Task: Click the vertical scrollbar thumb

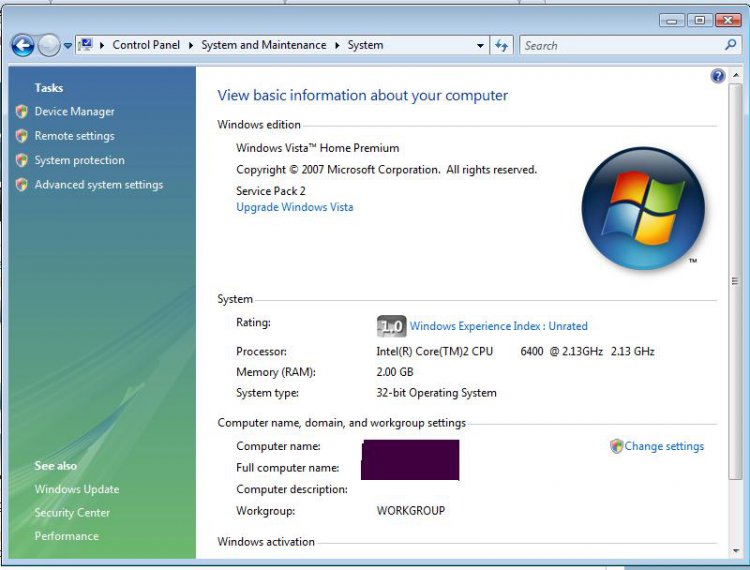Action: tap(735, 281)
